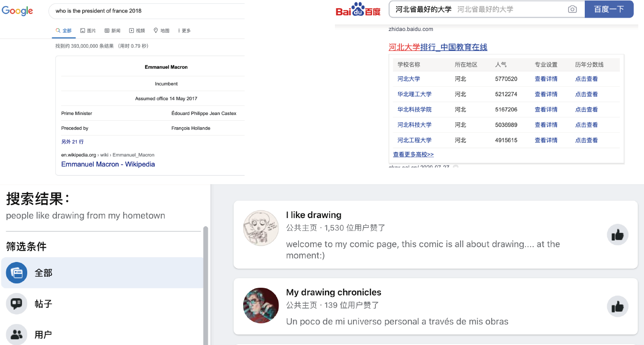Click 查看详情 for 河北大学
The height and width of the screenshot is (345, 644).
pos(546,79)
